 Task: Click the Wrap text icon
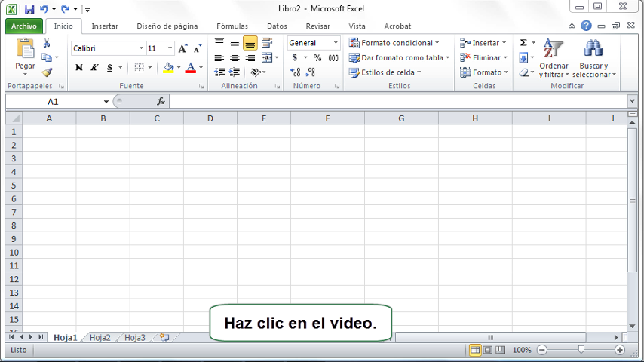pos(267,43)
